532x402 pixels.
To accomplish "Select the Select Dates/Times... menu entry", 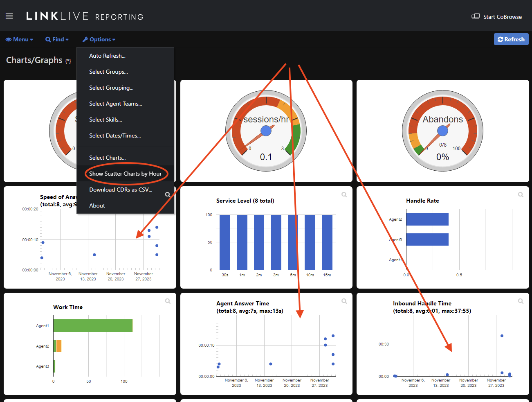I will tap(115, 136).
